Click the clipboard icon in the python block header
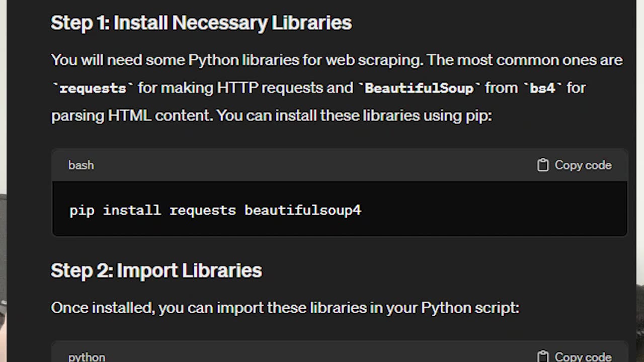The width and height of the screenshot is (644, 362). (x=543, y=356)
